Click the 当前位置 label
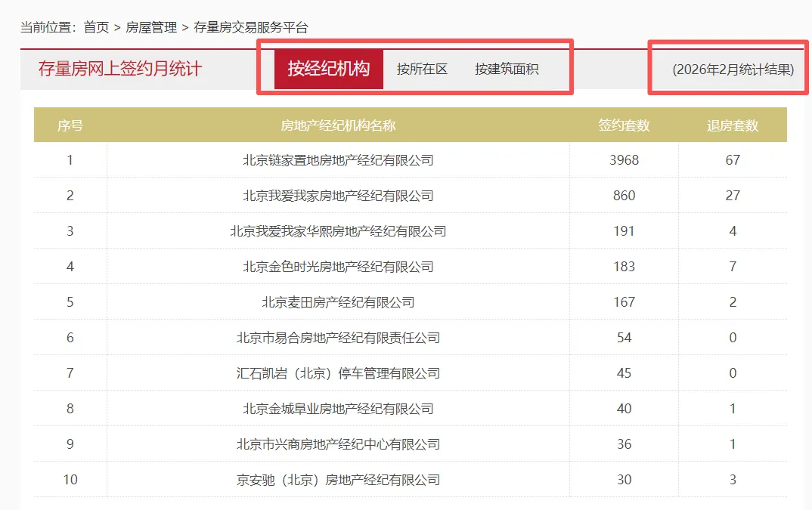The width and height of the screenshot is (812, 510). pos(48,27)
